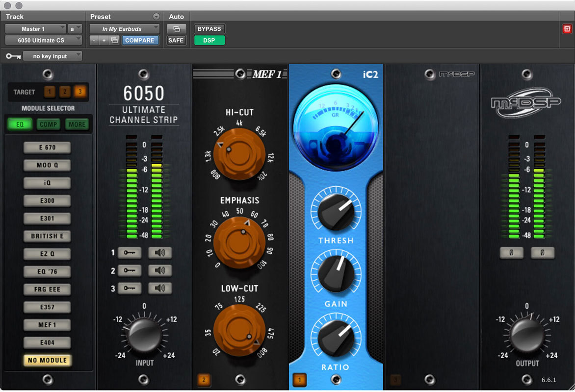Enable automation SAFE mode

176,41
